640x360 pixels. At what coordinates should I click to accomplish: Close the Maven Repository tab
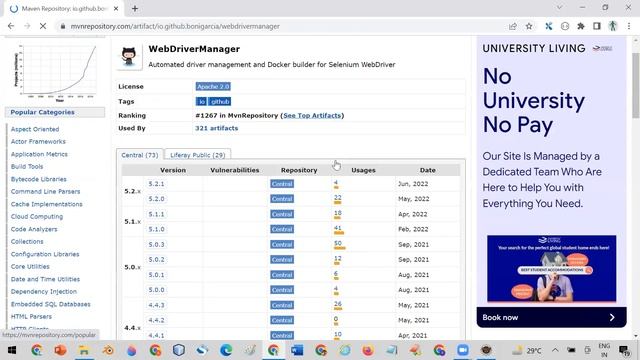pos(116,8)
